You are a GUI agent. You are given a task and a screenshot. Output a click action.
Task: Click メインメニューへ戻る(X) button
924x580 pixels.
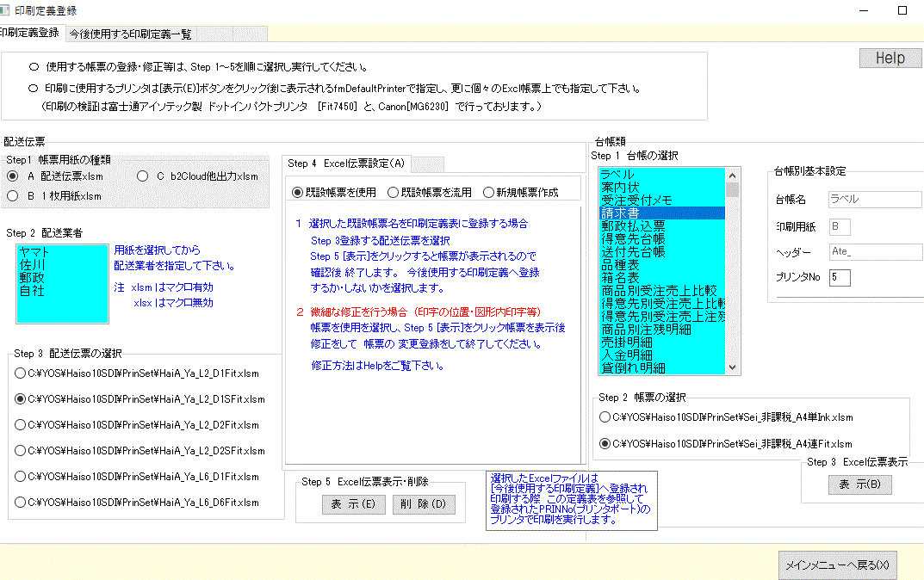pyautogui.click(x=837, y=565)
